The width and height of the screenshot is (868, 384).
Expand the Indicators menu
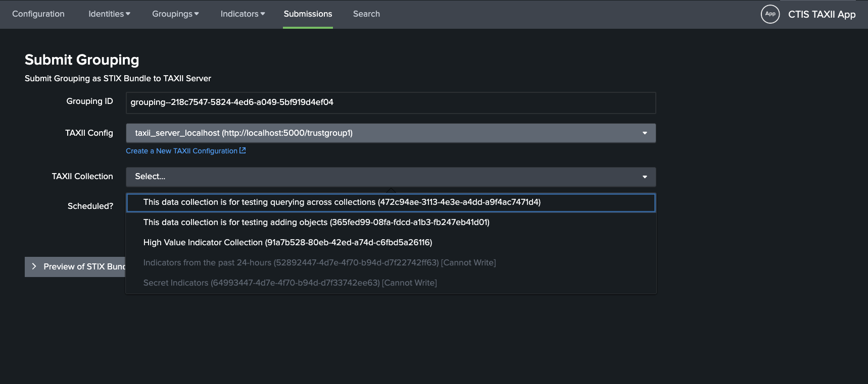(x=243, y=14)
